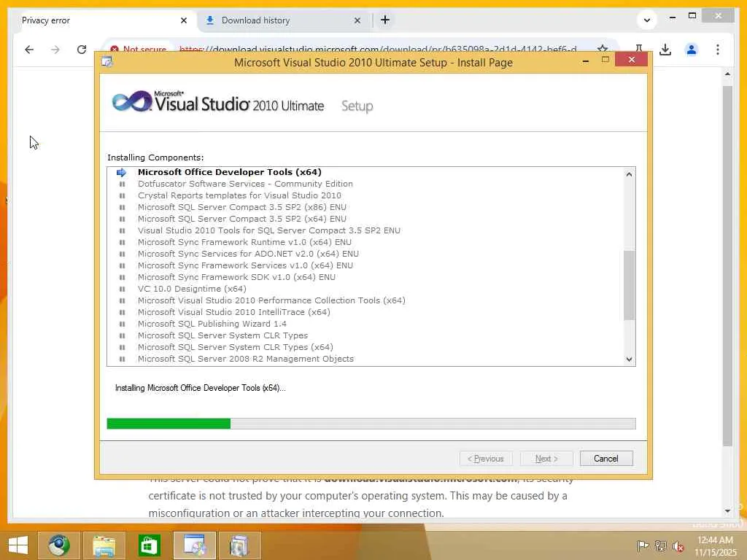Open Chrome three-dot menu
The height and width of the screenshot is (560, 747).
coord(718,50)
